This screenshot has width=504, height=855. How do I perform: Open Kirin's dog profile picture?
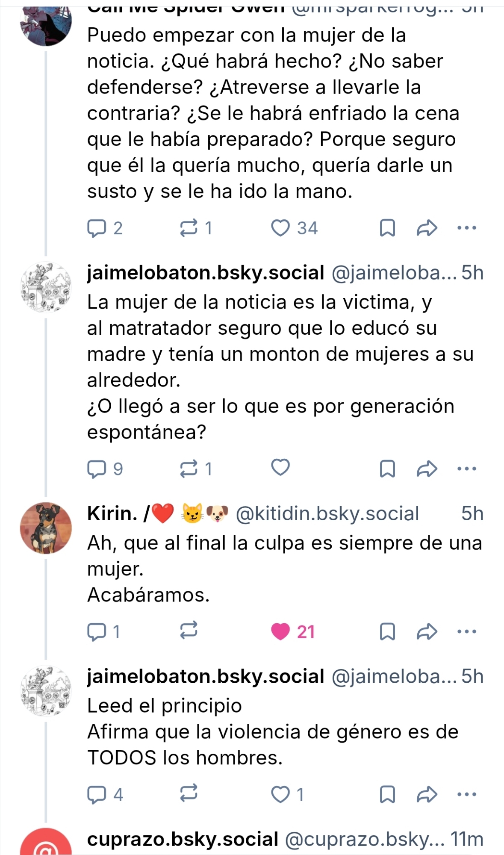click(x=46, y=528)
